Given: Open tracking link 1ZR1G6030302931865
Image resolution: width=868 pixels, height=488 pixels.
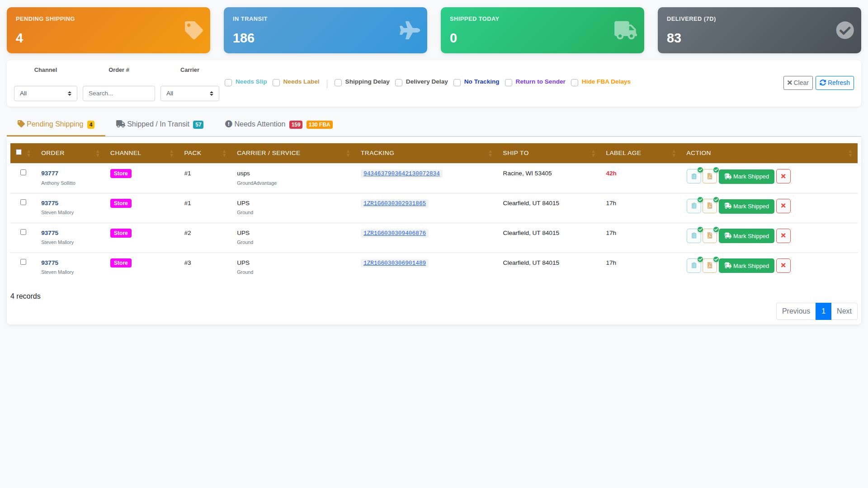Looking at the screenshot, I should click(394, 203).
